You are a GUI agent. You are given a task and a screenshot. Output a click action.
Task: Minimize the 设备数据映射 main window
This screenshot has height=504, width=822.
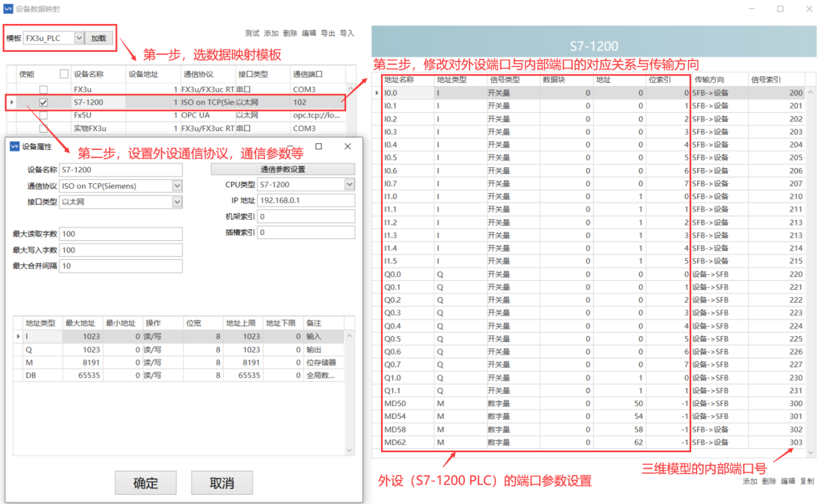752,9
